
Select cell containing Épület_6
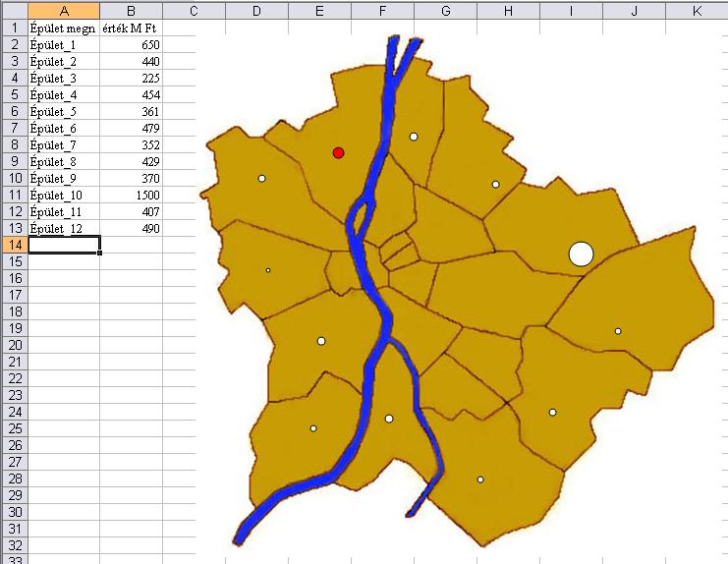[x=64, y=128]
